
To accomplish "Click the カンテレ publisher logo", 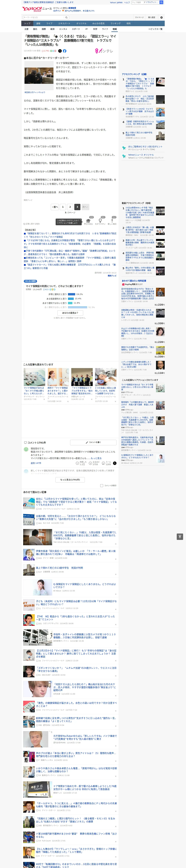I will pos(104,51).
